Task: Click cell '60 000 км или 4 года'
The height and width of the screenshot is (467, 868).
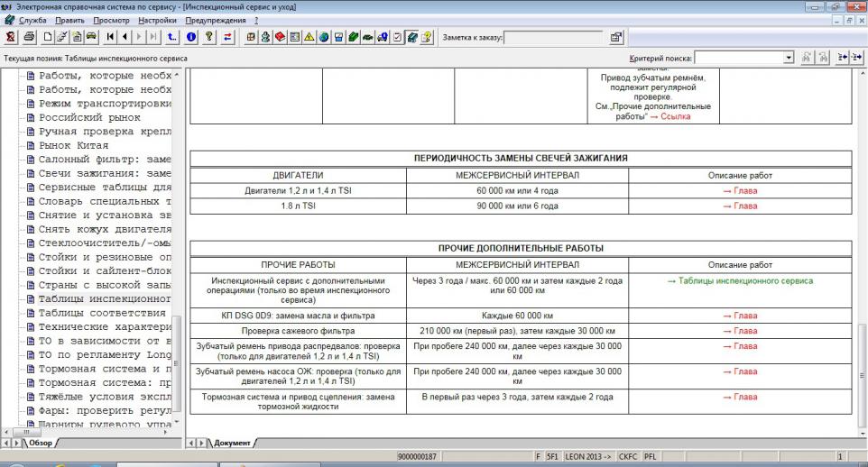Action: pyautogui.click(x=517, y=190)
